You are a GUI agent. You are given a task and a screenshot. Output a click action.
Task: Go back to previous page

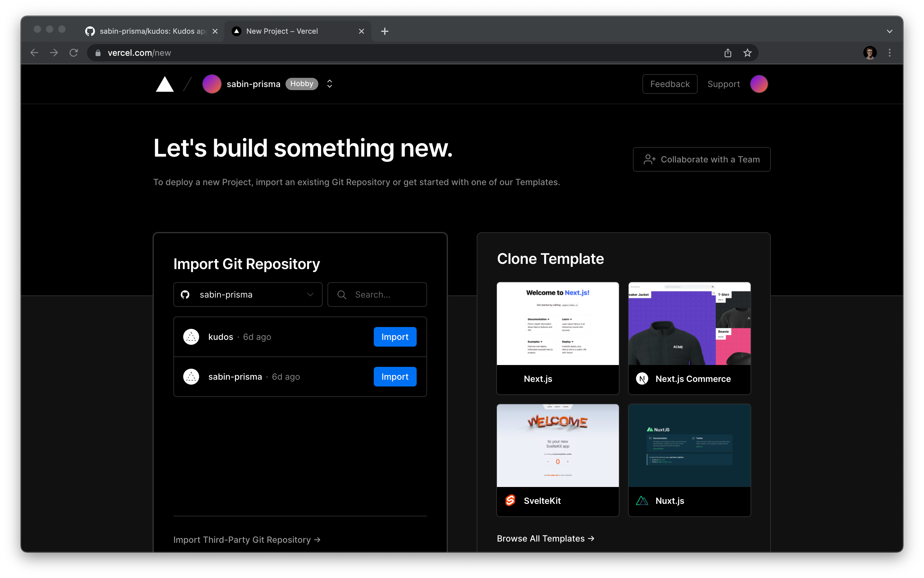coord(34,53)
